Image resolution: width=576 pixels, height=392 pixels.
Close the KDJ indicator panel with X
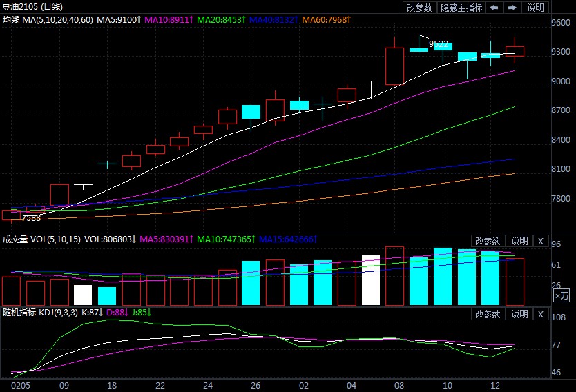click(x=541, y=314)
